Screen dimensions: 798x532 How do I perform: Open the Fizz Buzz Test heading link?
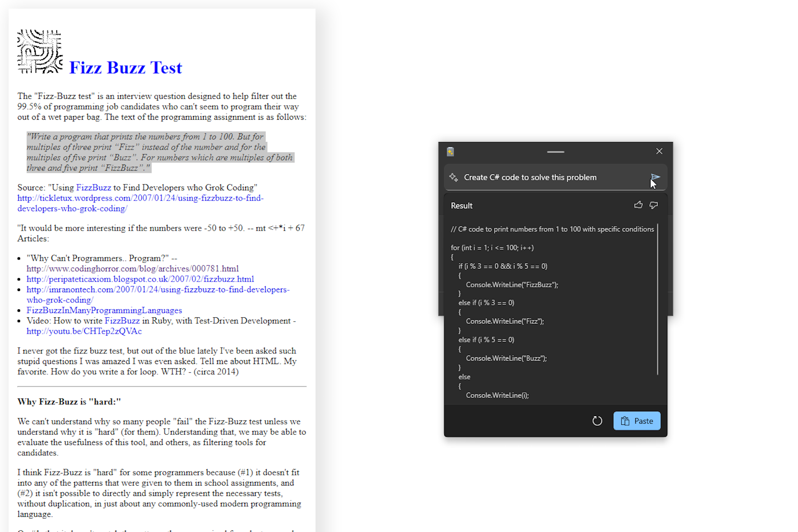(x=125, y=68)
